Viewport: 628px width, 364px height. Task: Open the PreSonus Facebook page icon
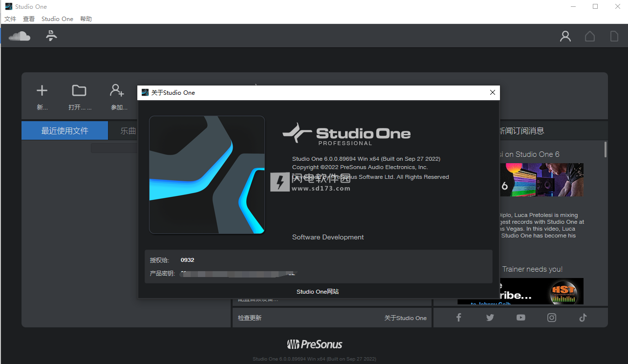(459, 318)
